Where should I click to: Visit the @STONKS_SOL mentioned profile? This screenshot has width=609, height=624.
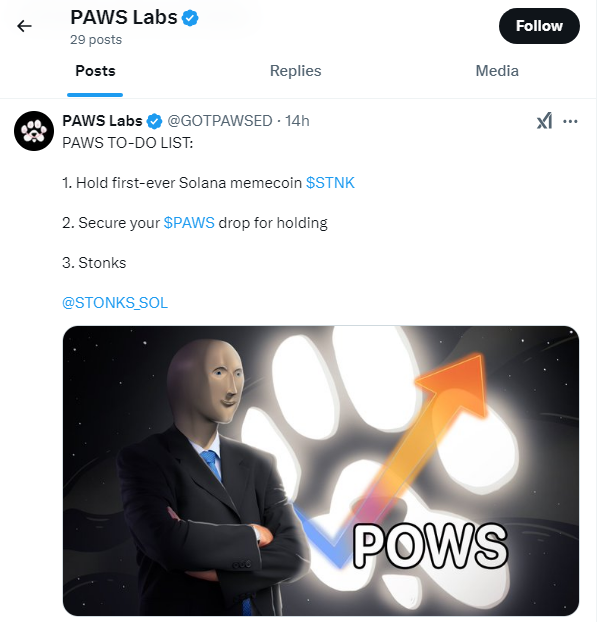(115, 302)
